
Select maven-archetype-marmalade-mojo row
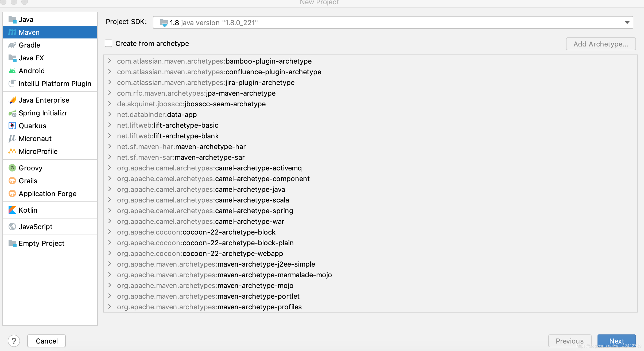click(x=370, y=275)
